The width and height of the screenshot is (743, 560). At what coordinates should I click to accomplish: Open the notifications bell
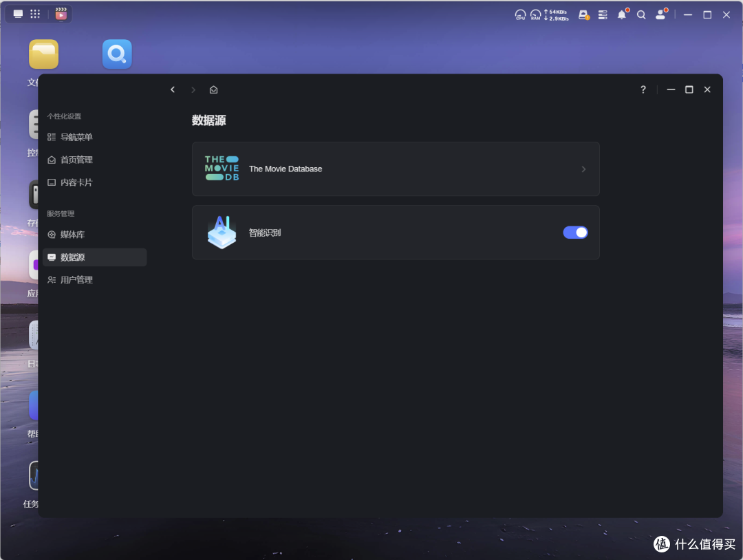click(622, 14)
